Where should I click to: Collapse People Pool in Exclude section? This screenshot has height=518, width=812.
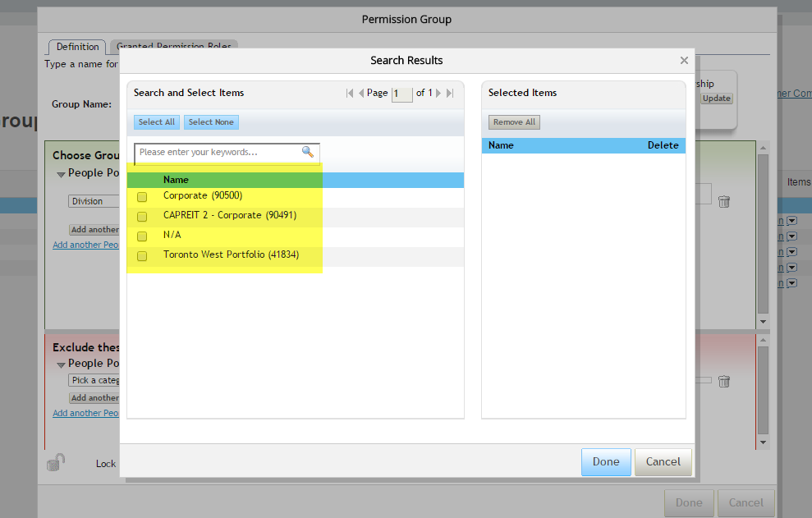[61, 365]
